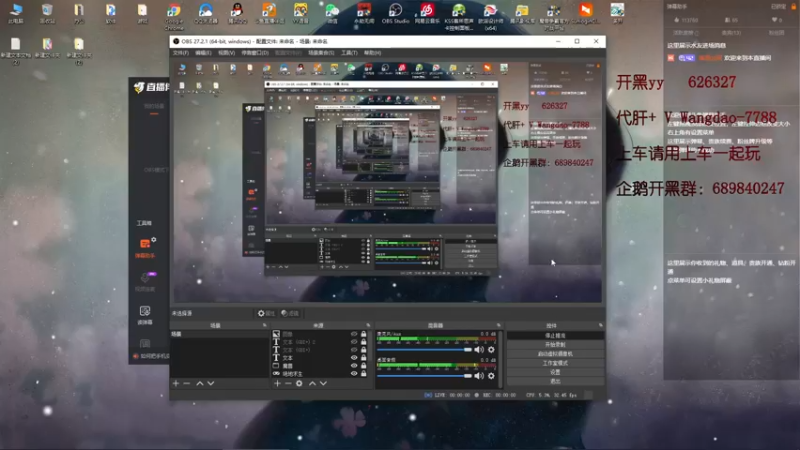Click the stop streaming button
800x450 pixels.
[x=555, y=336]
